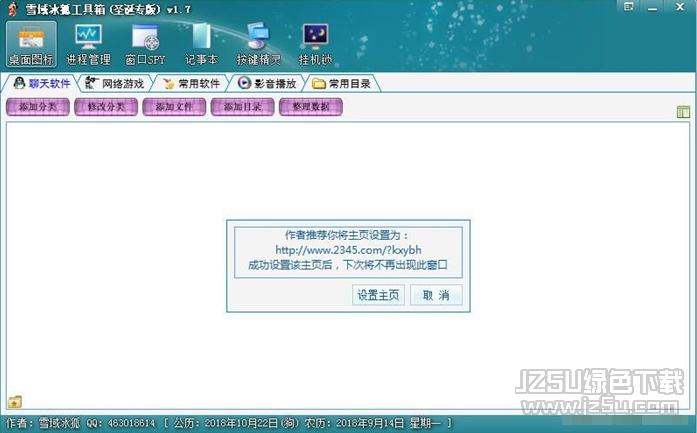Minimize the toolbox window
Viewport: 697px width, 433px height.
pos(653,8)
